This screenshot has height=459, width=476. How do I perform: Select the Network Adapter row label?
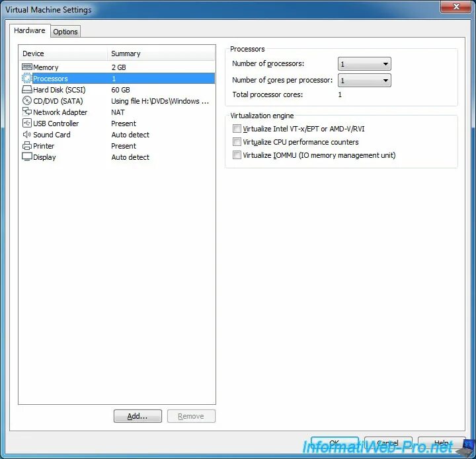60,112
